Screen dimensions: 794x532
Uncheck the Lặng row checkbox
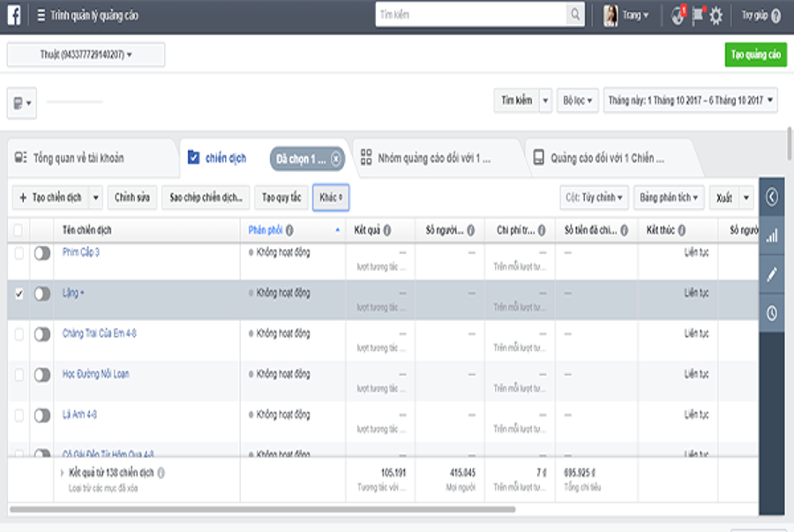[x=19, y=294]
